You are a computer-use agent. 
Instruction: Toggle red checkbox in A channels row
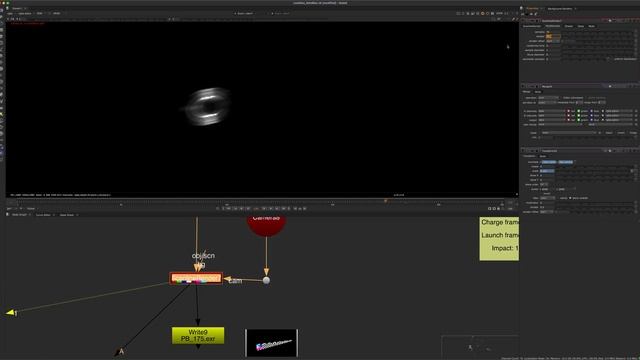569,111
